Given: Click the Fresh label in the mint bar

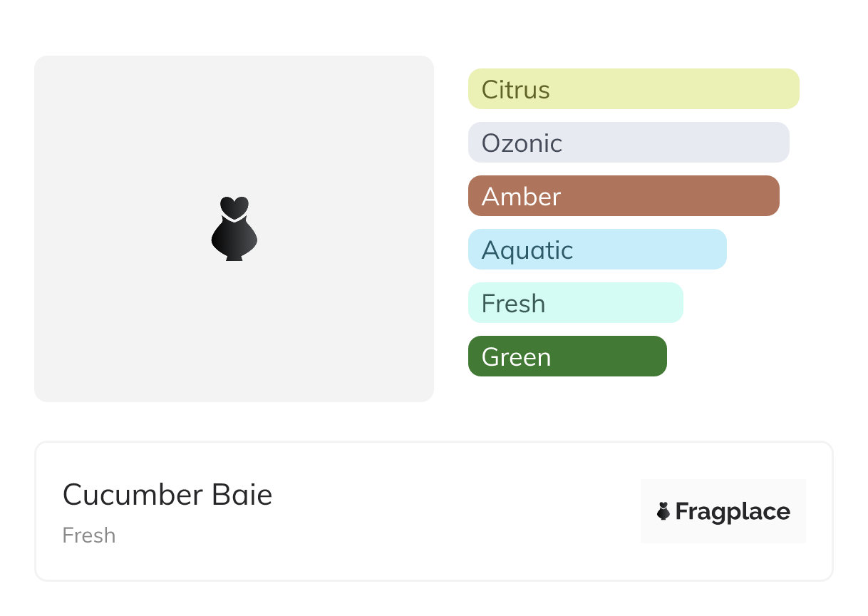Looking at the screenshot, I should pos(513,304).
